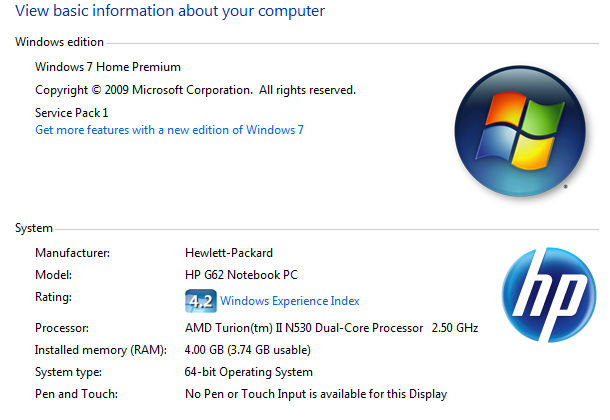Click the page heading View basic information
The height and width of the screenshot is (420, 610).
tap(170, 11)
